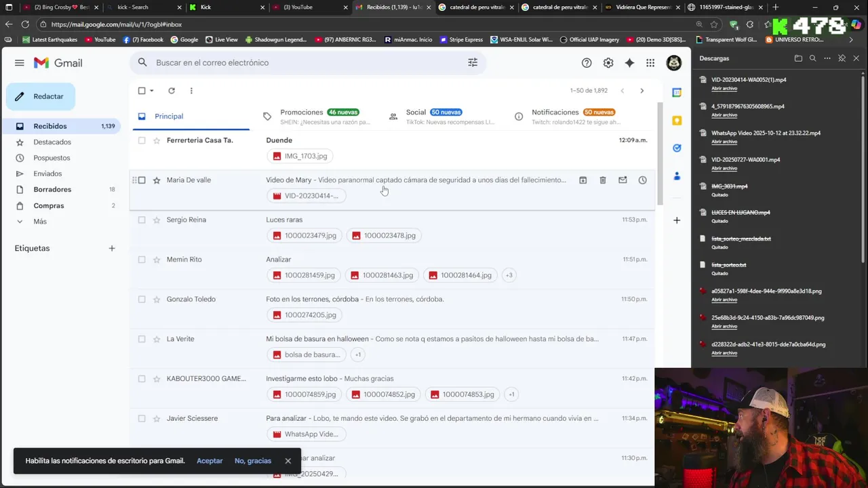The width and height of the screenshot is (868, 488).
Task: Select the Memin Rito email checkbox
Action: point(142,260)
